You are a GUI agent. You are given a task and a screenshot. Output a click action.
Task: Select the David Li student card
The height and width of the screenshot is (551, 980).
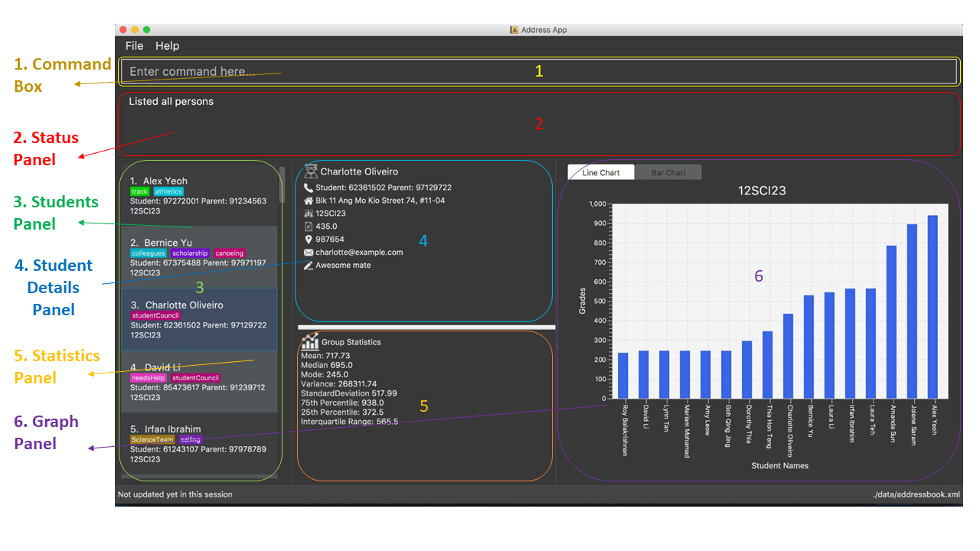click(199, 382)
